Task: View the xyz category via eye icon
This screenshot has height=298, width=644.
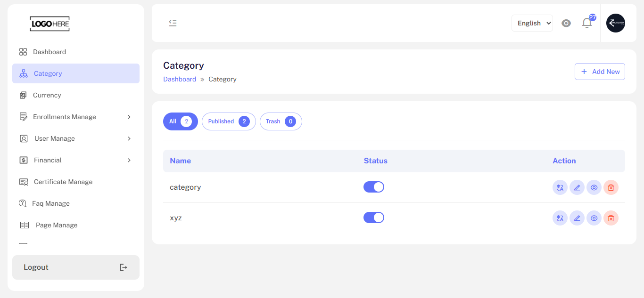Action: (594, 218)
